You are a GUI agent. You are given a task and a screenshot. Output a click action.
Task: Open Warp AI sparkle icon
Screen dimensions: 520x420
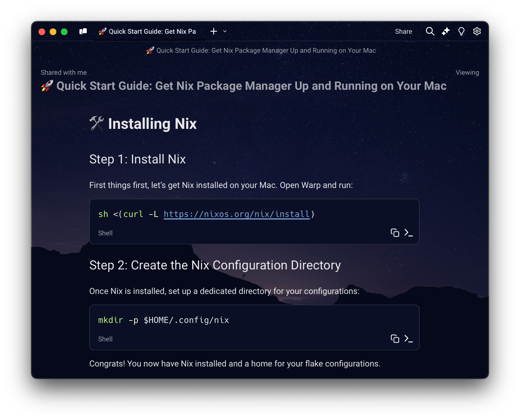pos(446,32)
